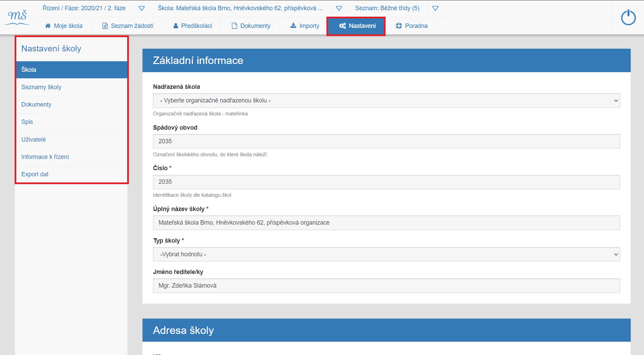
Task: Focus the Úplný název školy field
Action: [386, 223]
